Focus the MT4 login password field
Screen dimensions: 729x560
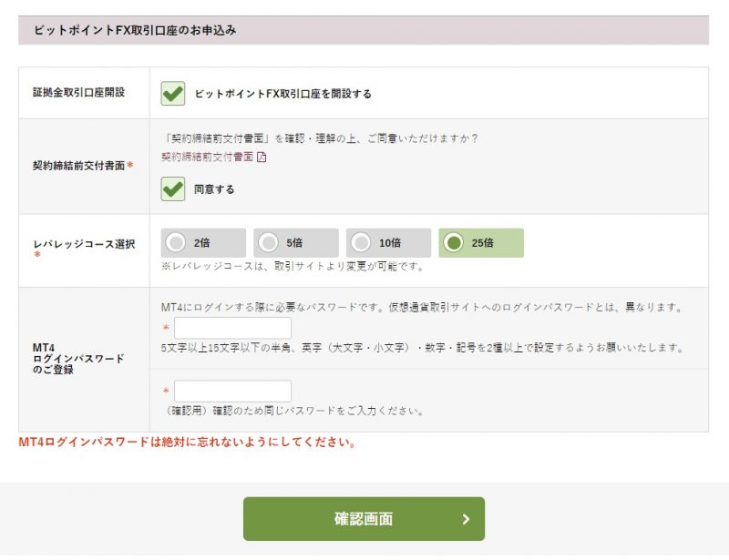click(232, 329)
